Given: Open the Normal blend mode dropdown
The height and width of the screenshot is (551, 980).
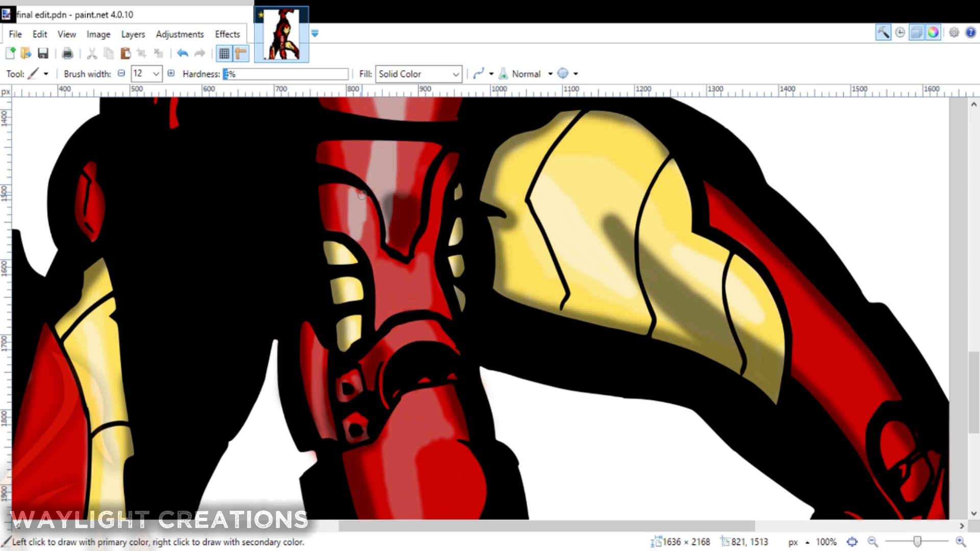Looking at the screenshot, I should coord(550,74).
